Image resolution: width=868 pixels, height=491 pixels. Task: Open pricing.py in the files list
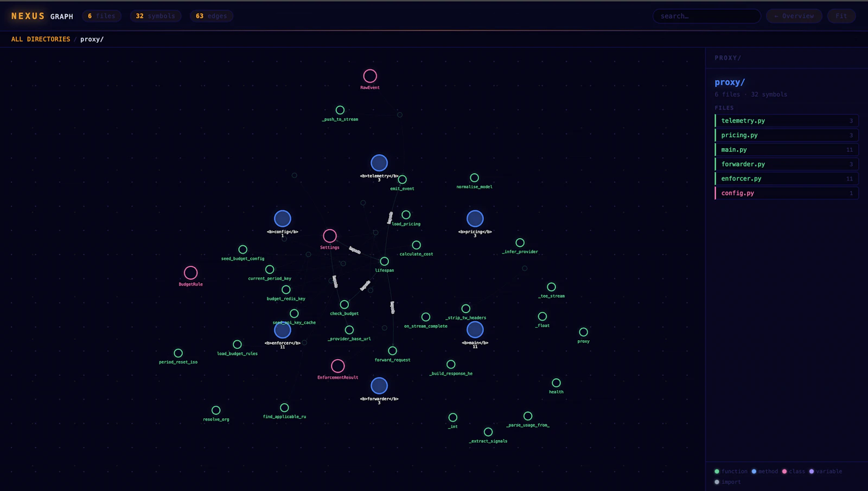click(x=787, y=135)
